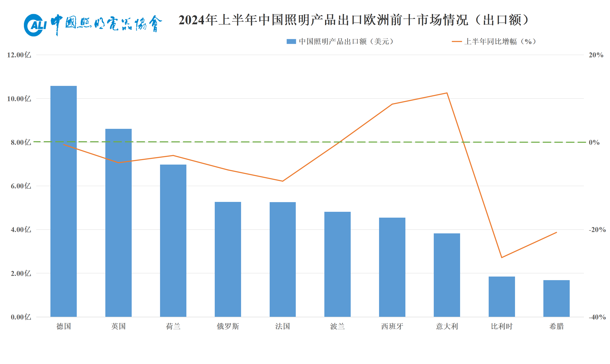
Task: Click the -40% right axis value
Action: tap(597, 317)
